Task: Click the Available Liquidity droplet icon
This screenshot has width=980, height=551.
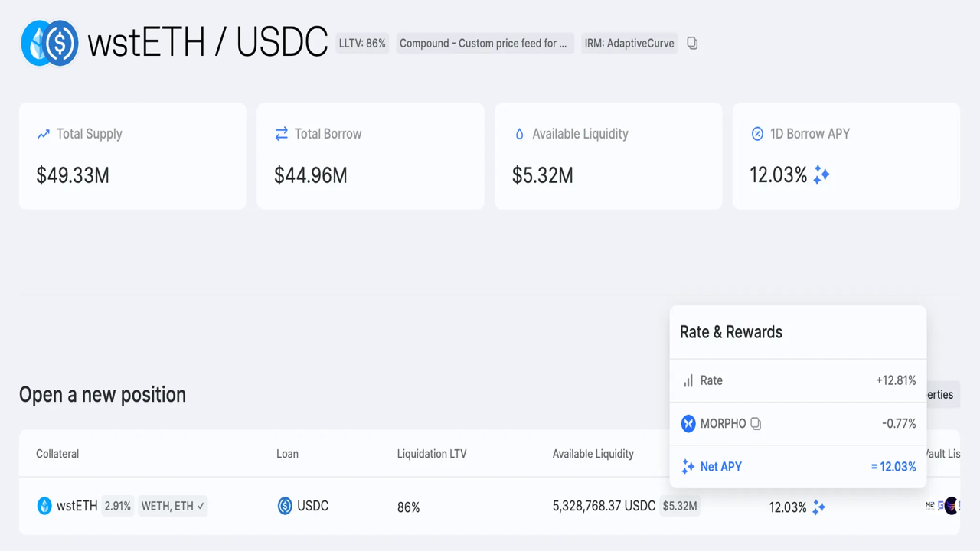Action: (519, 134)
